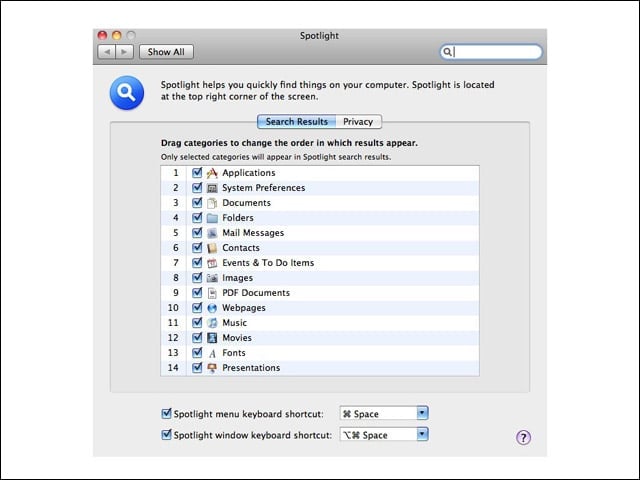Uncheck the Music checkbox
Image resolution: width=640 pixels, height=480 pixels.
tap(197, 322)
